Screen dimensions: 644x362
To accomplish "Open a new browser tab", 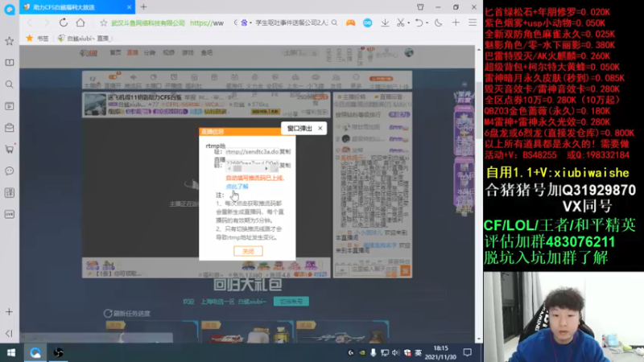I will point(143,7).
